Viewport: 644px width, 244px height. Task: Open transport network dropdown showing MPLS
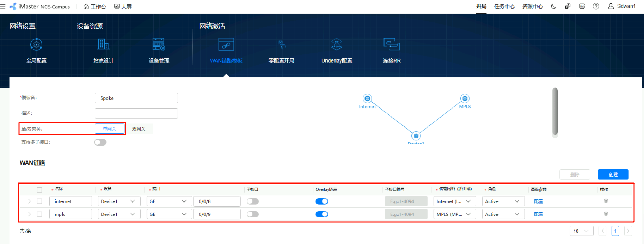(454, 214)
